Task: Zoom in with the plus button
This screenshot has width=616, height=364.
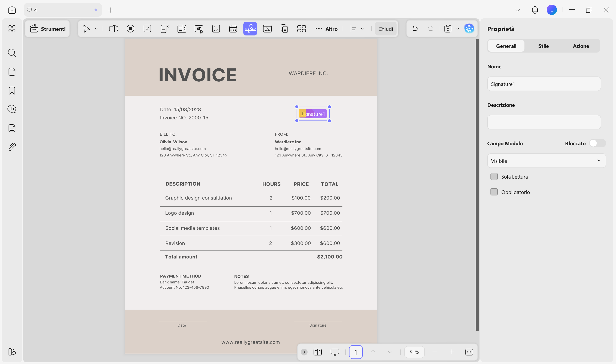Action: coord(452,352)
